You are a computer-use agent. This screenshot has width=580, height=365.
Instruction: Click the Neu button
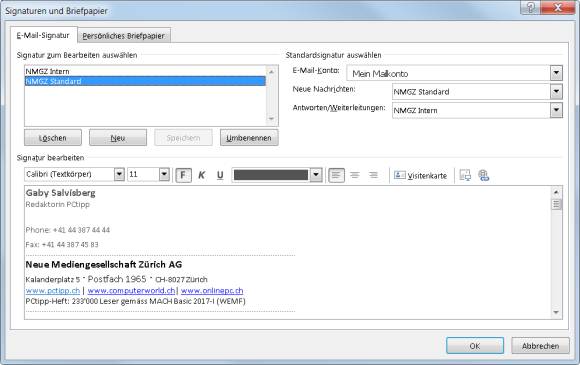[x=118, y=138]
